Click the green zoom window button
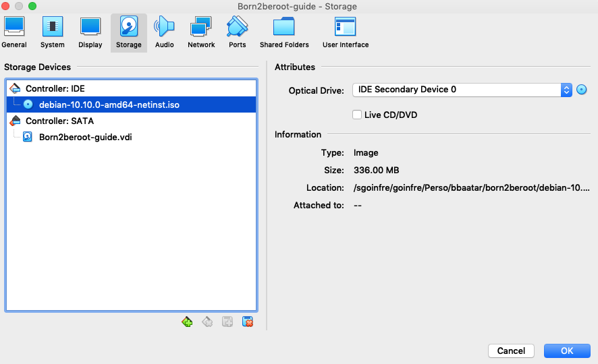Viewport: 598px width, 364px height. coord(32,6)
